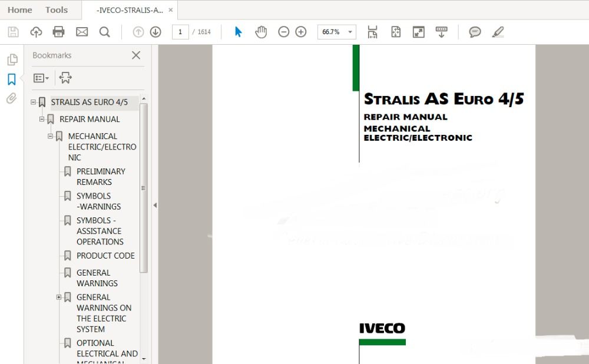Open GENERAL WARNINGS ON THE ELECTRIC SYSTEM bookmark
Screen dimensions: 589x364
pyautogui.click(x=104, y=313)
